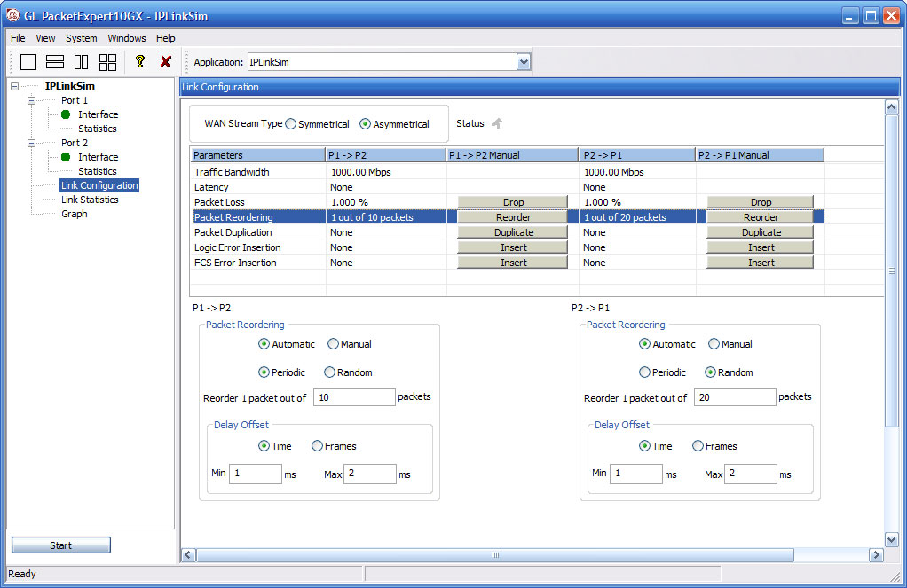This screenshot has width=907, height=588.
Task: Select the vertical split layout icon
Action: pyautogui.click(x=82, y=62)
